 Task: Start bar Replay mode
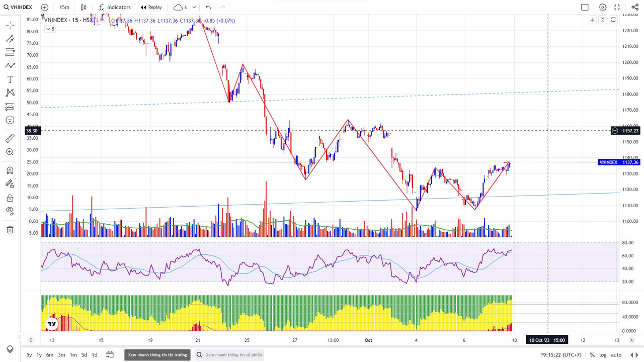pyautogui.click(x=151, y=7)
